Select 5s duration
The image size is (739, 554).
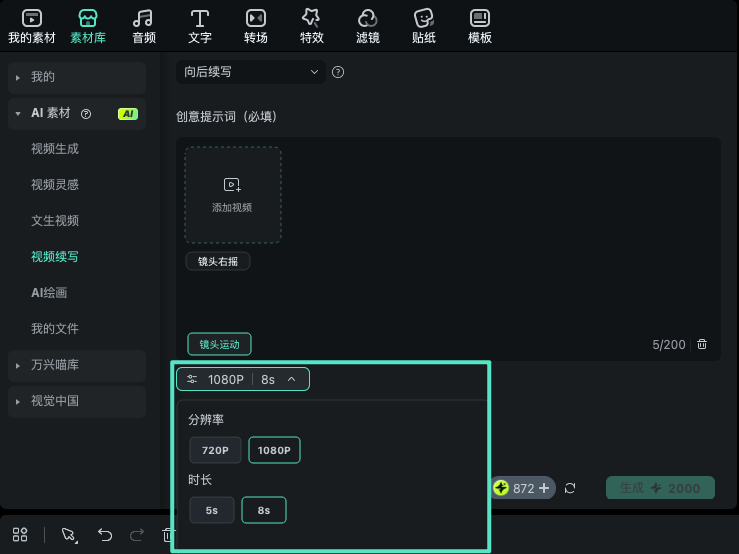(x=212, y=510)
